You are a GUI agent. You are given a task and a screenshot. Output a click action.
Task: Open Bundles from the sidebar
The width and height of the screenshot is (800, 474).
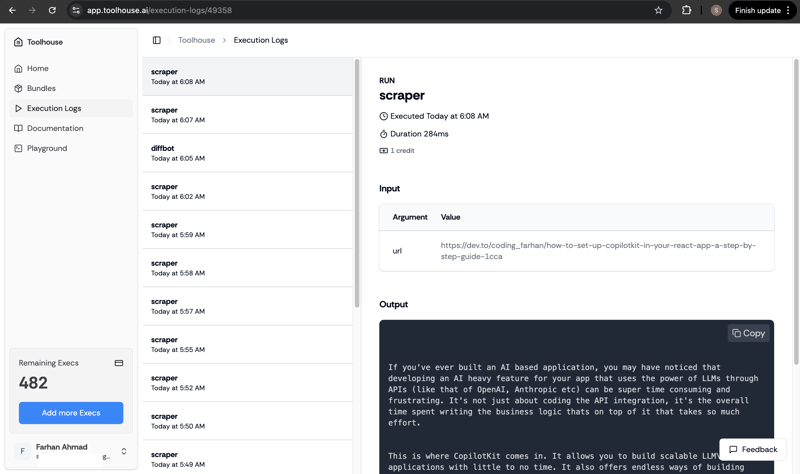(70, 88)
